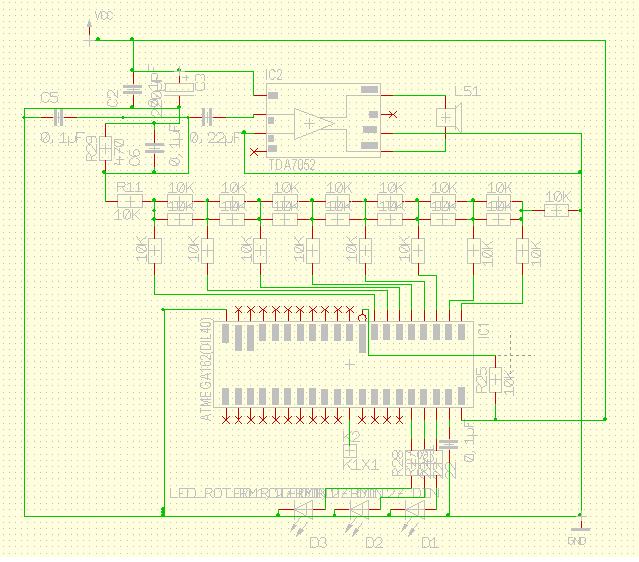Select the TDA7052 amplifier IC2 outline
639x562 pixels.
coord(323,121)
